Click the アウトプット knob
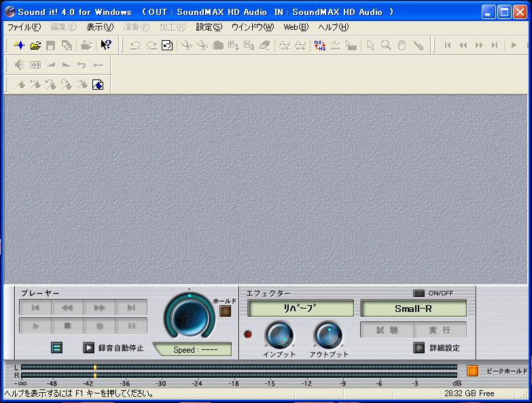Screen dimensions: 532x403 (x=328, y=336)
